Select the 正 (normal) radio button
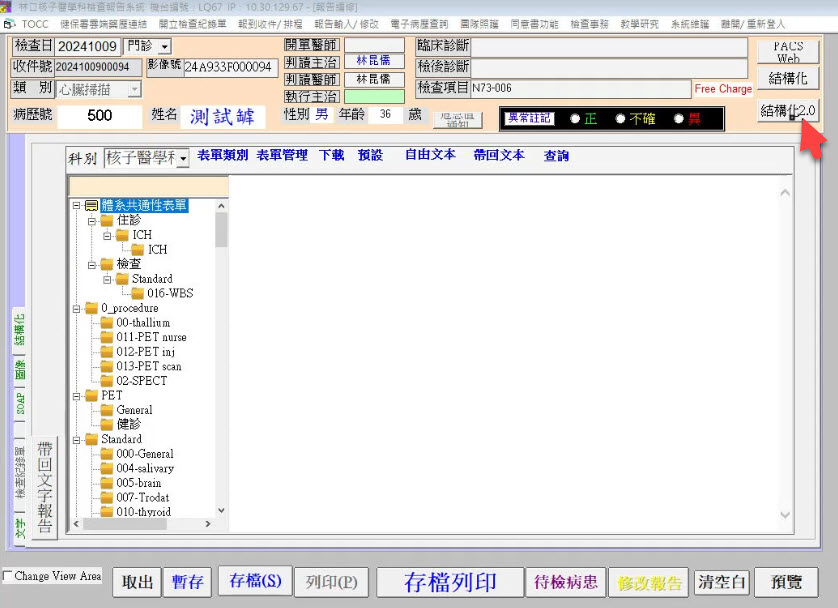The width and height of the screenshot is (838, 608). pyautogui.click(x=575, y=119)
